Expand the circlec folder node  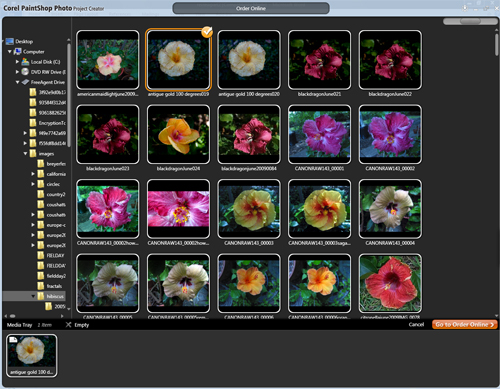coord(33,184)
